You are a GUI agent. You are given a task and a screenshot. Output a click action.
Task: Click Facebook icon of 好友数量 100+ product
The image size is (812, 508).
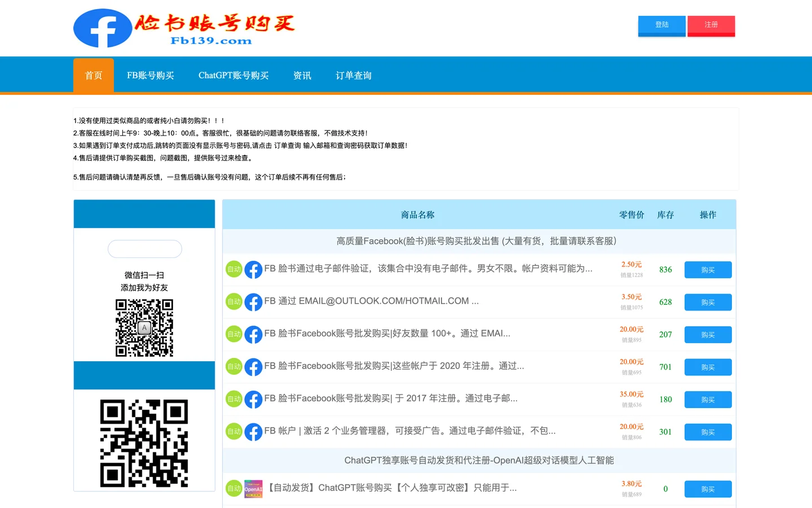[x=253, y=334]
